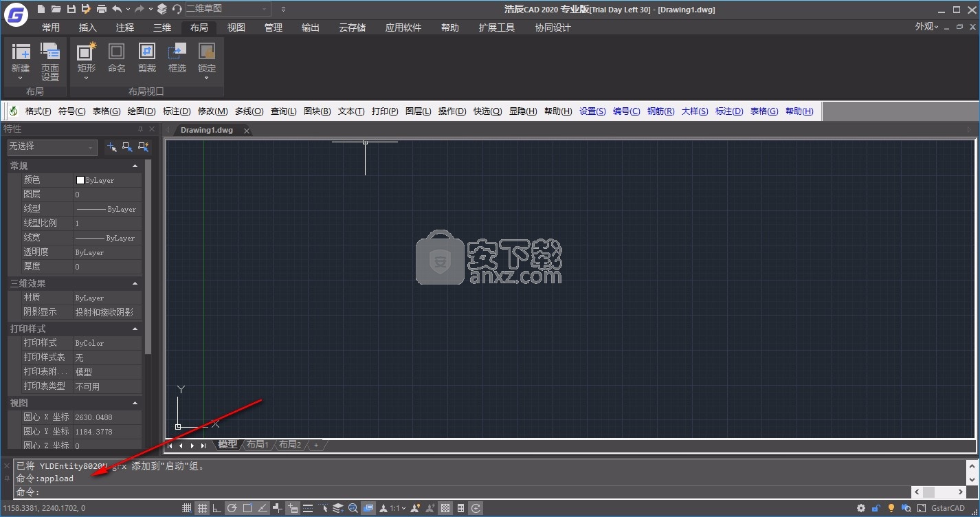Switch to the 插入 ribbon tab
980x517 pixels.
coord(88,27)
